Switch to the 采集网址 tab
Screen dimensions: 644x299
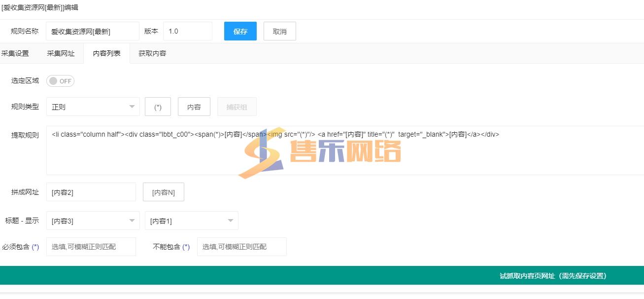pyautogui.click(x=61, y=53)
